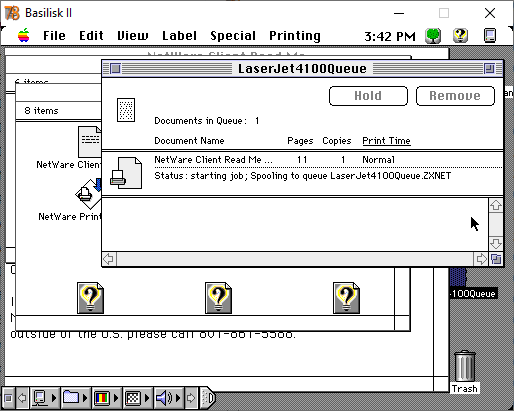Open the sound volume control strip module

(x=164, y=398)
